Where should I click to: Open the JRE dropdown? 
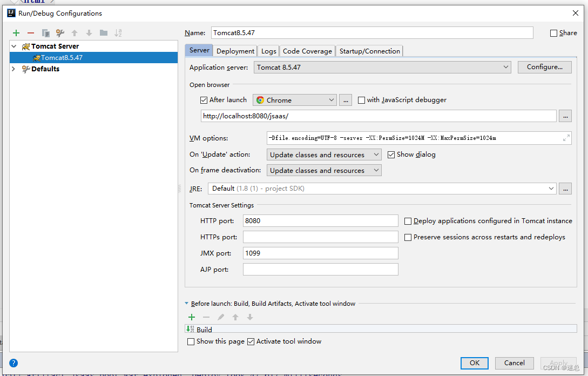pyautogui.click(x=382, y=189)
